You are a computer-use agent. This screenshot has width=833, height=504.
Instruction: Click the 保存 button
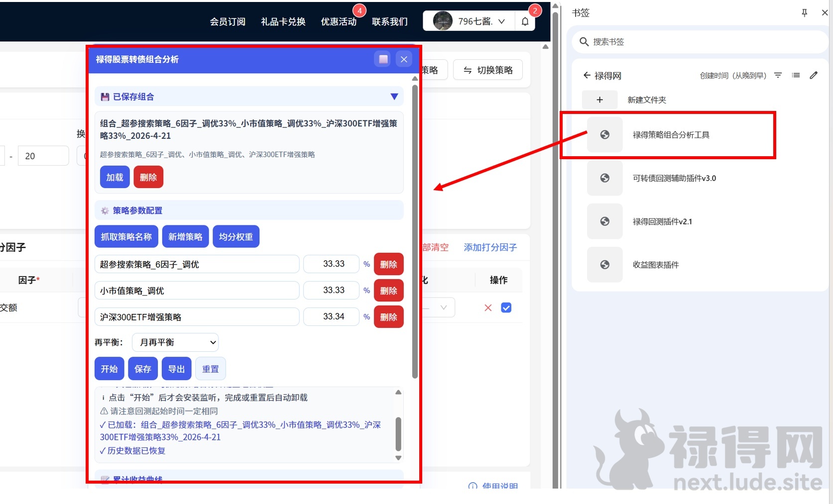pyautogui.click(x=143, y=369)
